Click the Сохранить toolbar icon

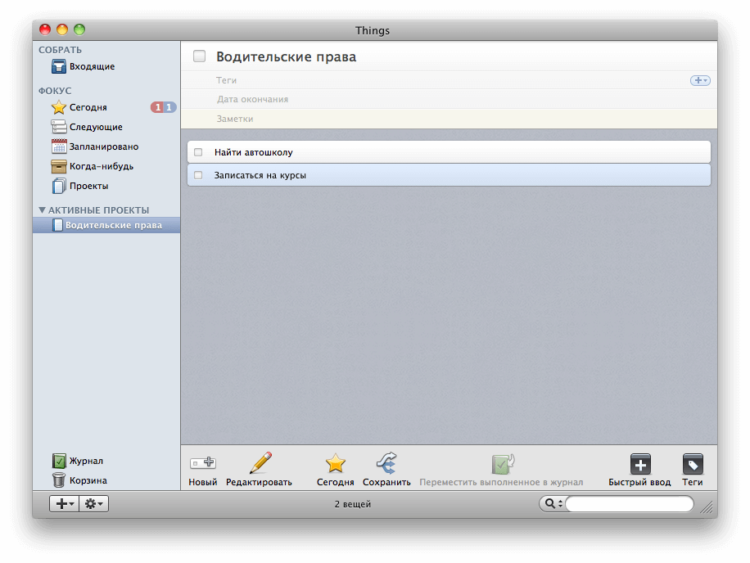pyautogui.click(x=386, y=463)
